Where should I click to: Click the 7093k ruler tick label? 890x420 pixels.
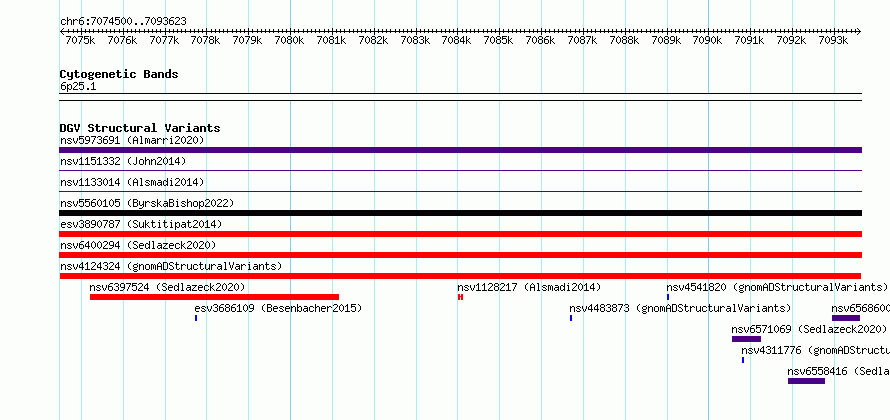click(833, 40)
